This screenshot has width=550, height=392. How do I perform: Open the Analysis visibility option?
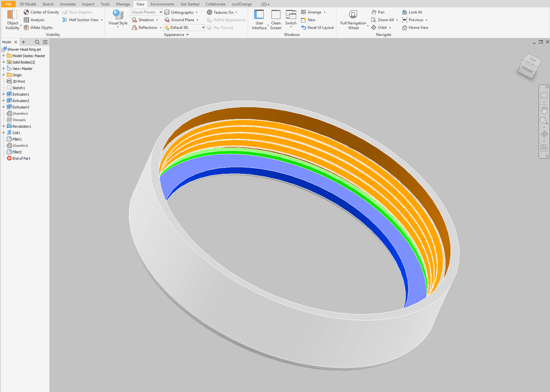[x=34, y=20]
